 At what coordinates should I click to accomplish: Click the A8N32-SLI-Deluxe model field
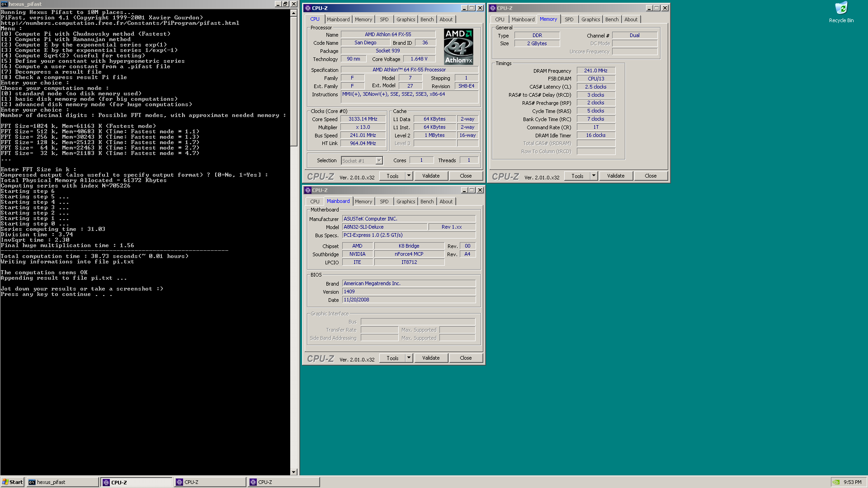(384, 227)
